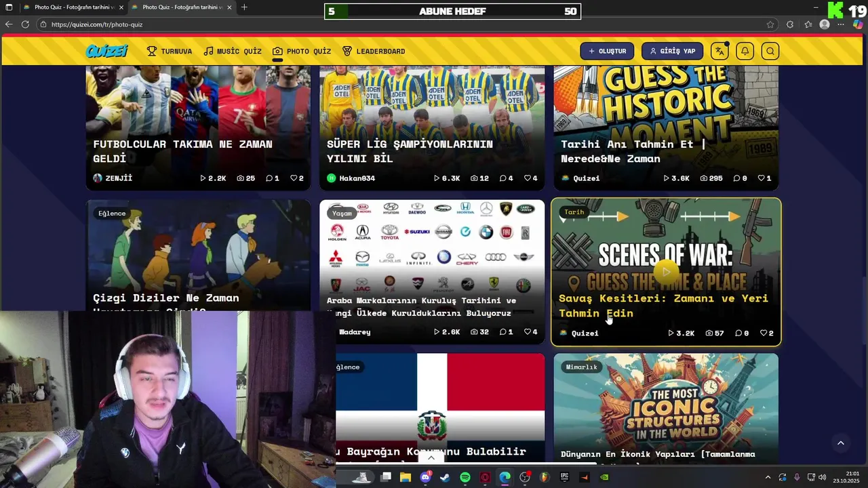Click heart icon on Süper Lig card
Screen dimensions: 868x488
527,178
